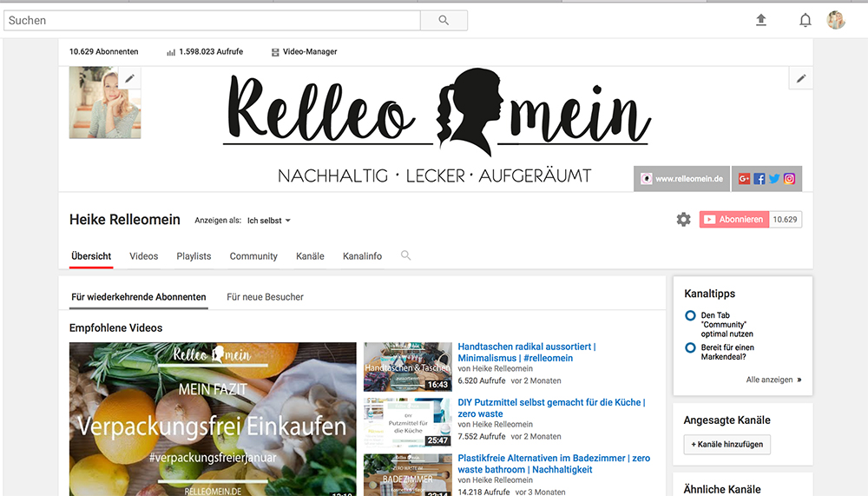Click the Kanaltipps heading
Viewport: 868px width, 496px height.
710,294
